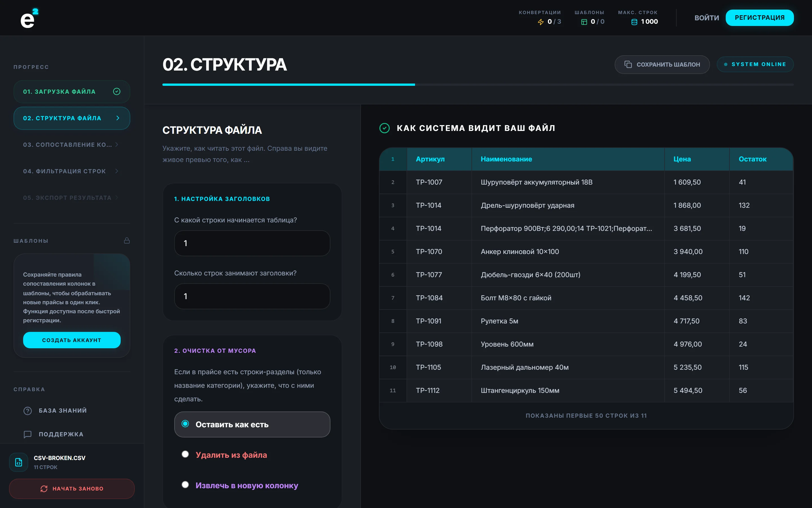
Task: Click the e2 logo icon
Action: pos(30,18)
